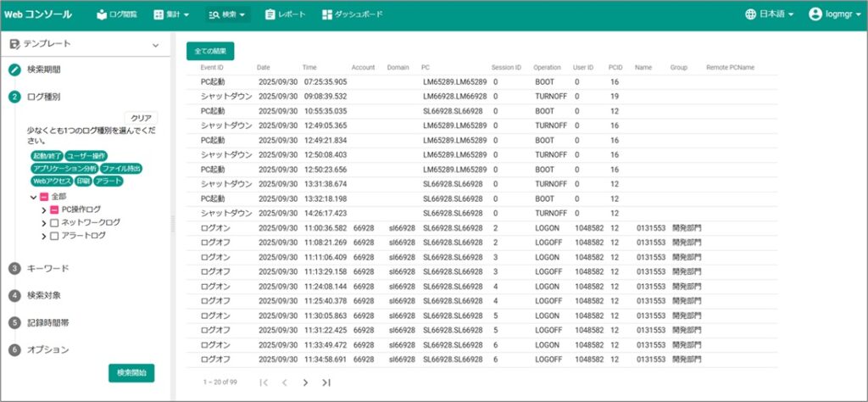Collapse the 全部 tree node
The height and width of the screenshot is (402, 868).
point(33,197)
